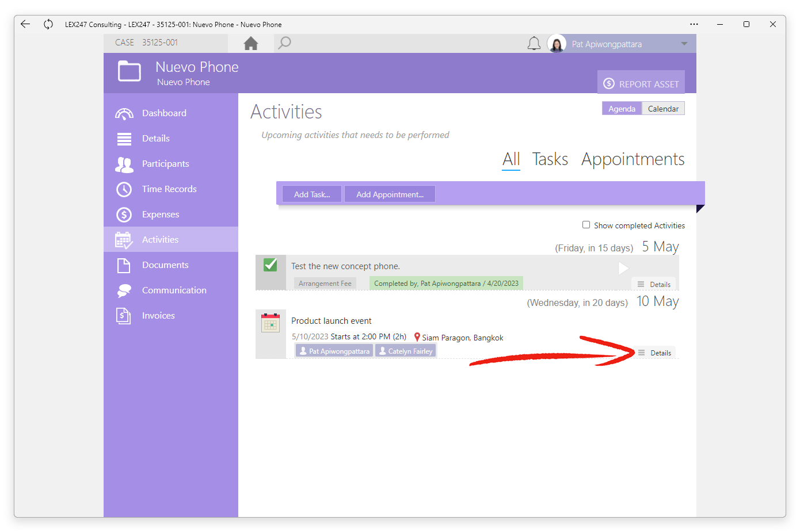Click the Add Appointment... button
This screenshot has height=532, width=800.
[x=390, y=194]
